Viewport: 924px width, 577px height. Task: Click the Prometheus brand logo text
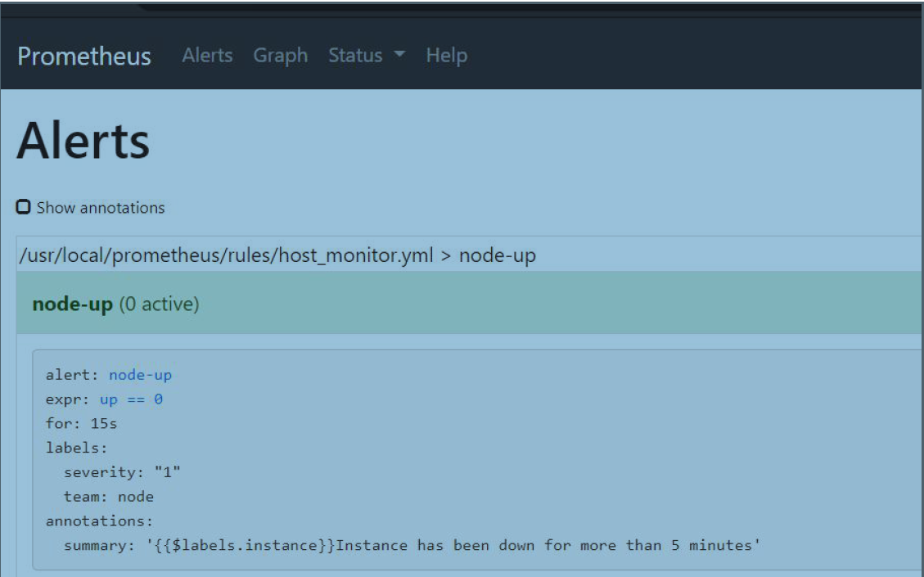(x=84, y=56)
